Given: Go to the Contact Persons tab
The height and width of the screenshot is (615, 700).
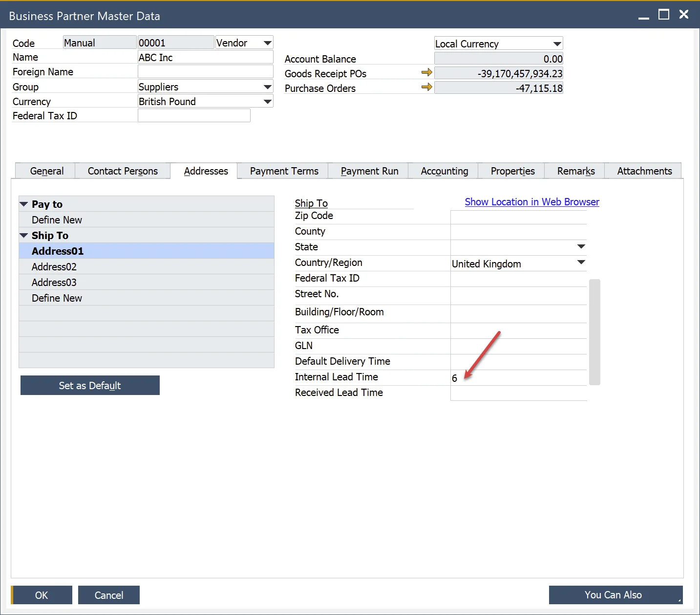Looking at the screenshot, I should point(123,171).
